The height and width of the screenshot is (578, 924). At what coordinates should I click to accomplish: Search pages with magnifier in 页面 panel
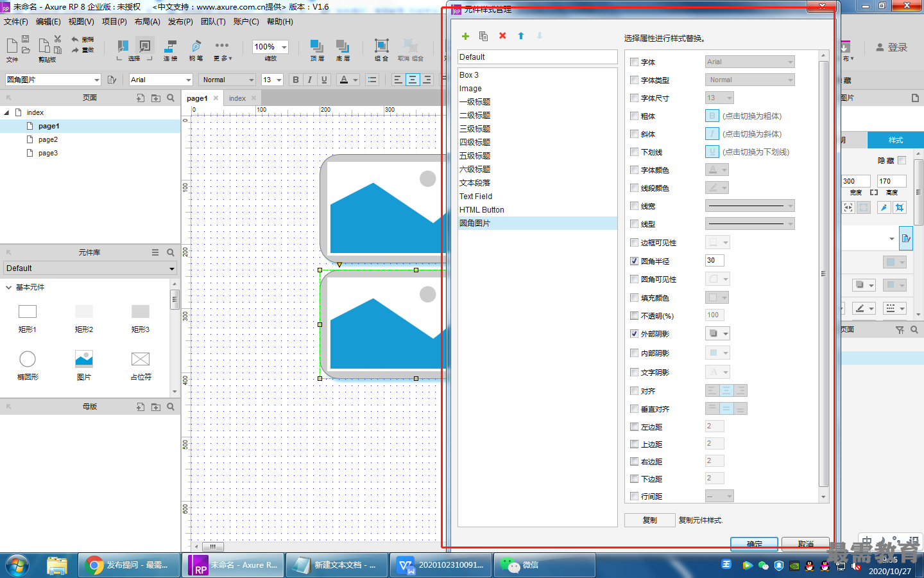coord(171,98)
